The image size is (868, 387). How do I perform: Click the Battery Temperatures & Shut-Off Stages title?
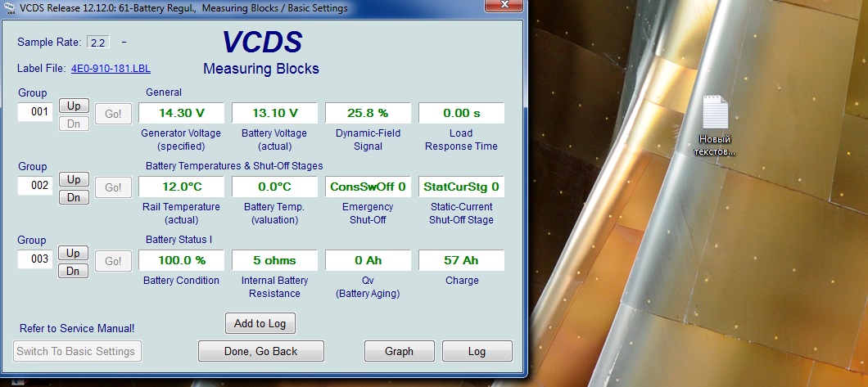(x=234, y=166)
